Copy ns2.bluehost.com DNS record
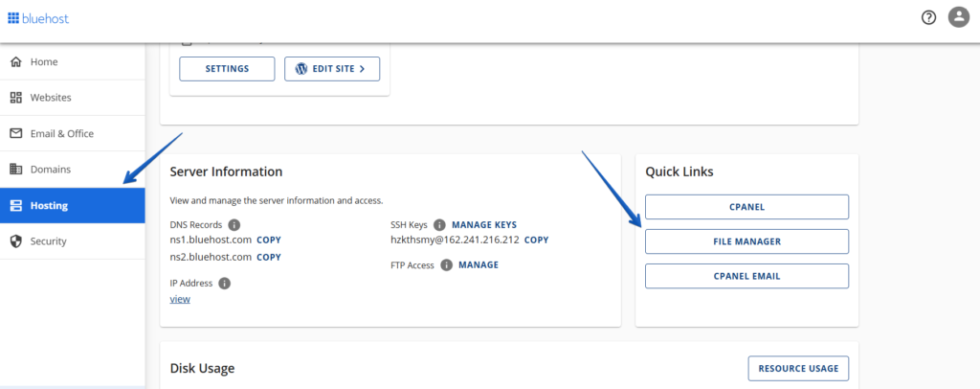This screenshot has width=980, height=389. 269,257
